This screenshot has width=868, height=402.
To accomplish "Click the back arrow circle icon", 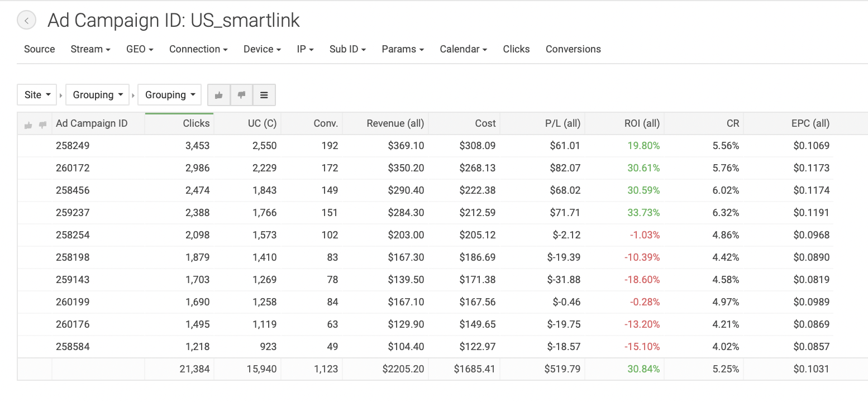I will 26,21.
